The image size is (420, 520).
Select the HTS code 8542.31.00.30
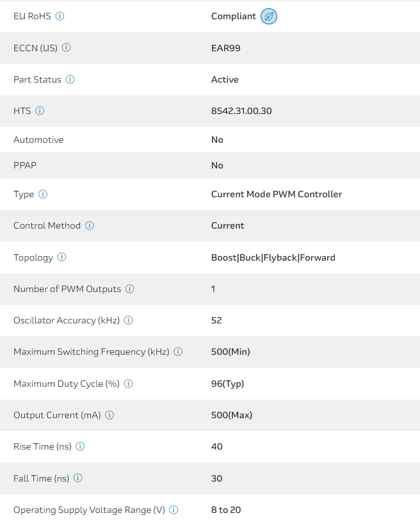pos(241,111)
